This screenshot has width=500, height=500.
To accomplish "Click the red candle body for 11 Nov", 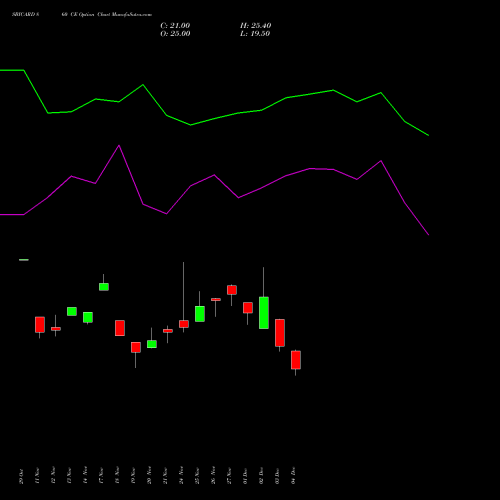I will tap(40, 325).
